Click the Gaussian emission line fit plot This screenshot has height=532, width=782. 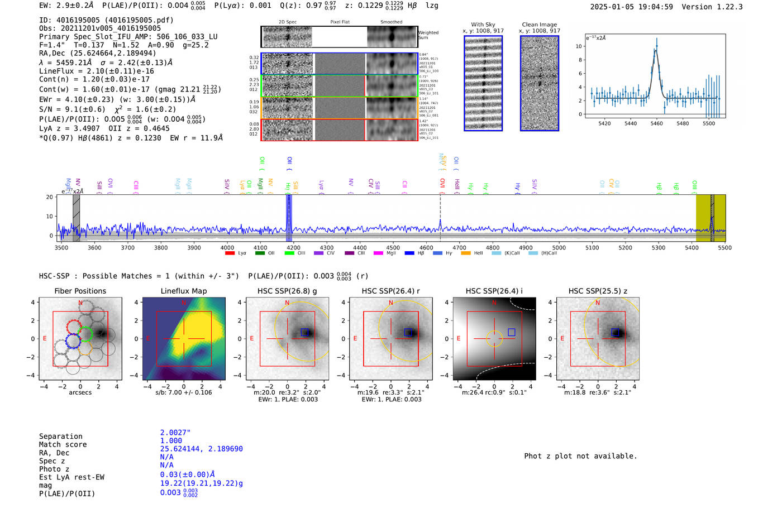(x=655, y=76)
